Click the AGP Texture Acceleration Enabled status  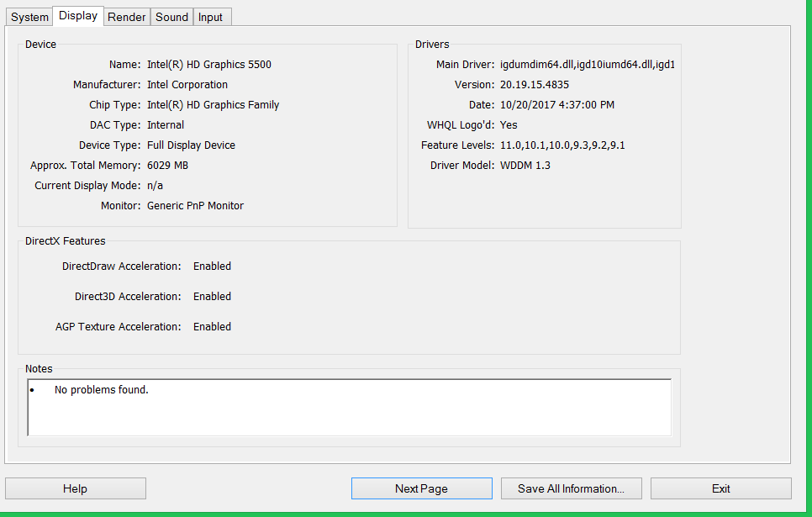(x=212, y=327)
